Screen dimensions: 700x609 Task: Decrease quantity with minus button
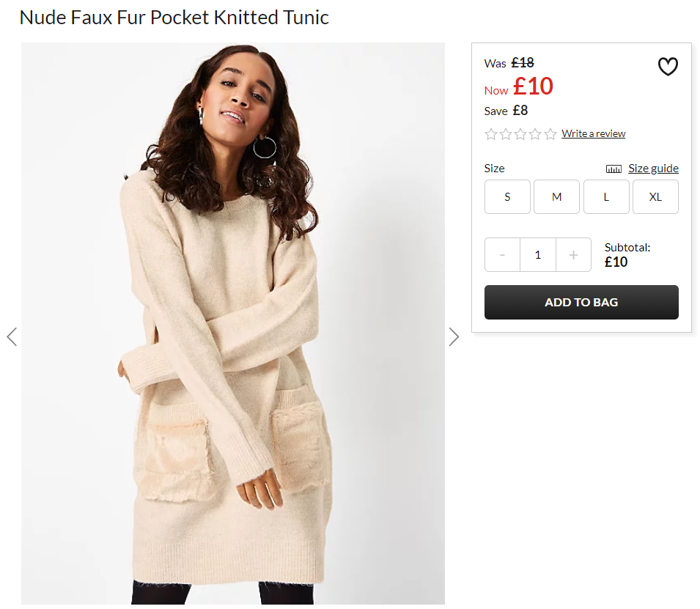point(502,254)
